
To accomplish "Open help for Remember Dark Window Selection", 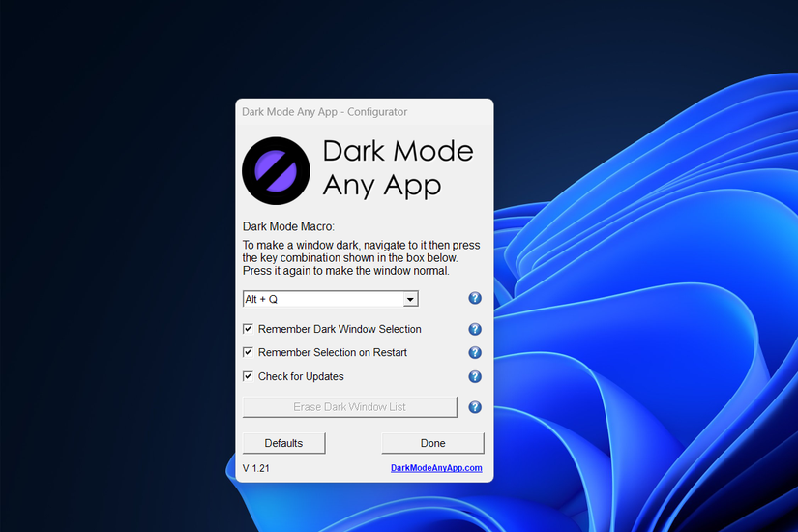I will (475, 330).
